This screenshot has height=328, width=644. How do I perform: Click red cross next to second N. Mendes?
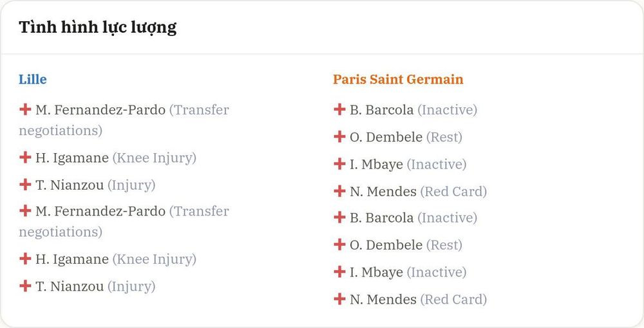(339, 299)
